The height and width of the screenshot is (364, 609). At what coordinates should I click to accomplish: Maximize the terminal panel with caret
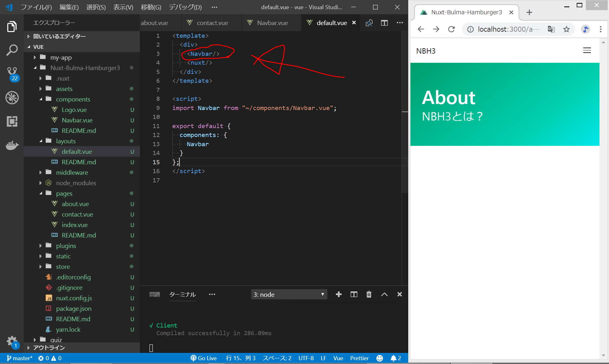pos(384,294)
